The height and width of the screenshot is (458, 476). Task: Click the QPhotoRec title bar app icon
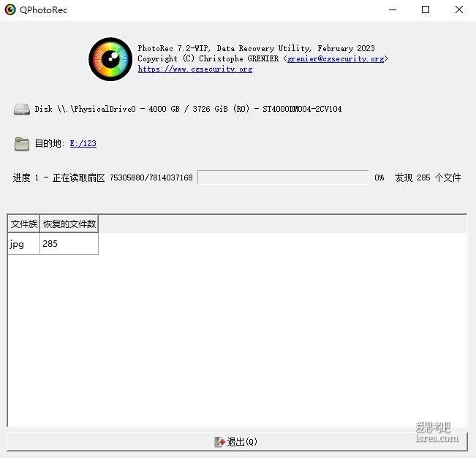point(10,9)
